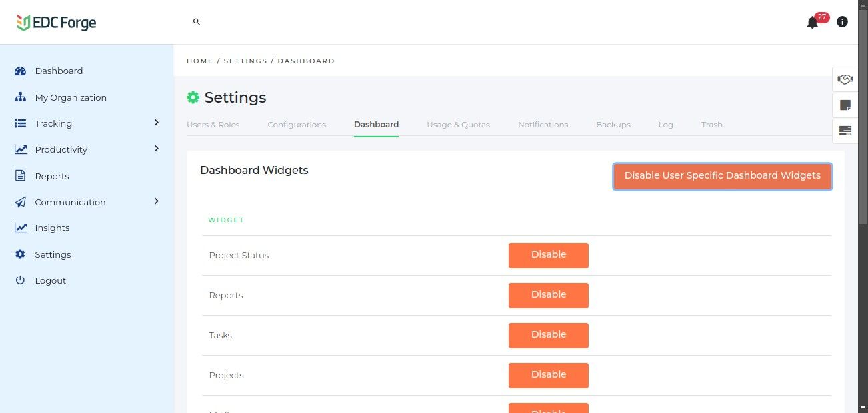Click the server stack side icon

pyautogui.click(x=845, y=131)
